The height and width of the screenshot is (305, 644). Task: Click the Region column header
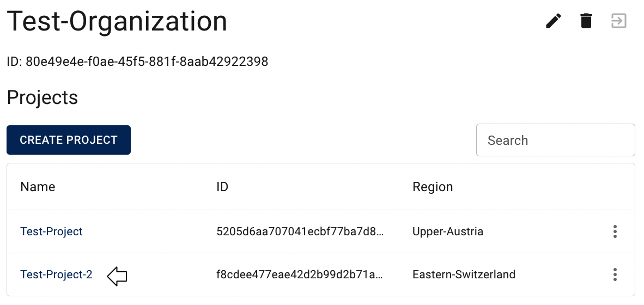coord(433,187)
